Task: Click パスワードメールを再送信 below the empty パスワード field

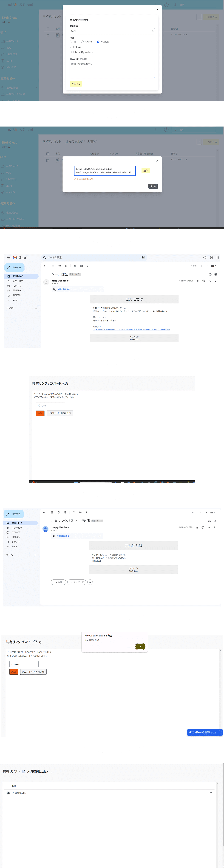Action: pos(60,413)
